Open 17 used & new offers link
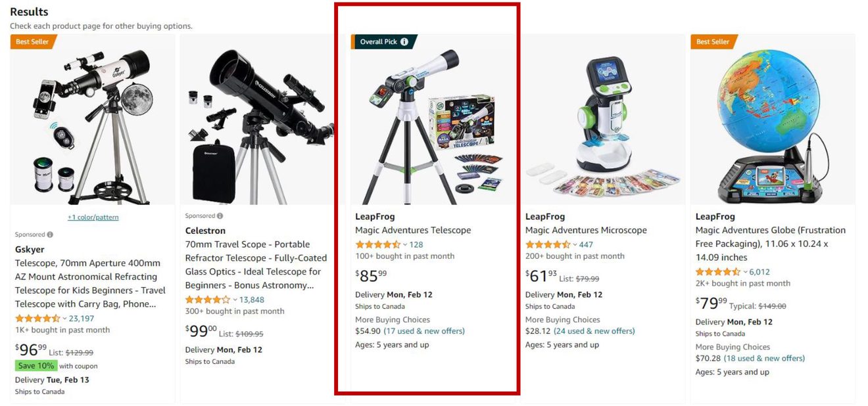This screenshot has width=868, height=406. click(424, 331)
